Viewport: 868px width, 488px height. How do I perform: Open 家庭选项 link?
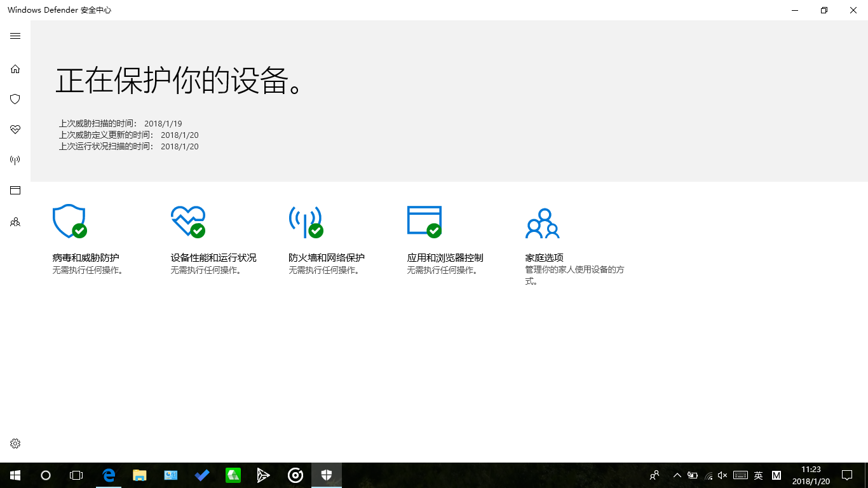[x=544, y=258]
